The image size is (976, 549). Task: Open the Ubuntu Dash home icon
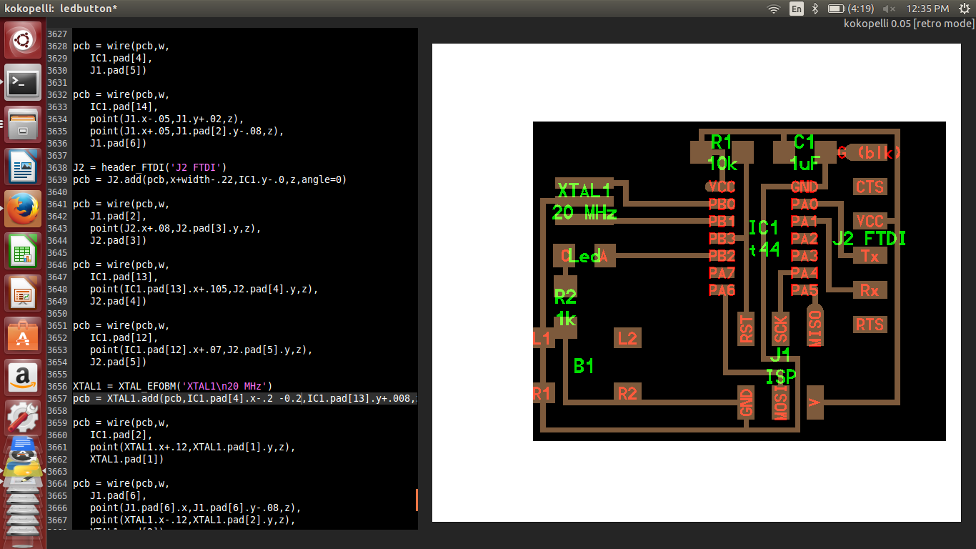22,40
